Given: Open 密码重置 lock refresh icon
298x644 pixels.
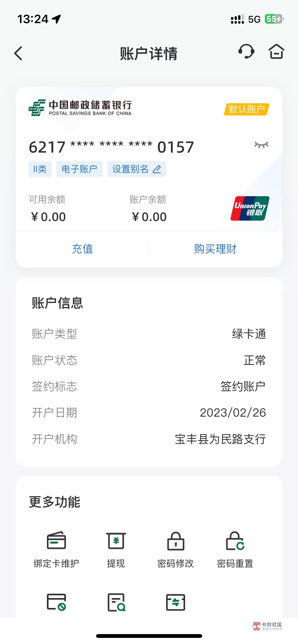Looking at the screenshot, I should click(235, 540).
